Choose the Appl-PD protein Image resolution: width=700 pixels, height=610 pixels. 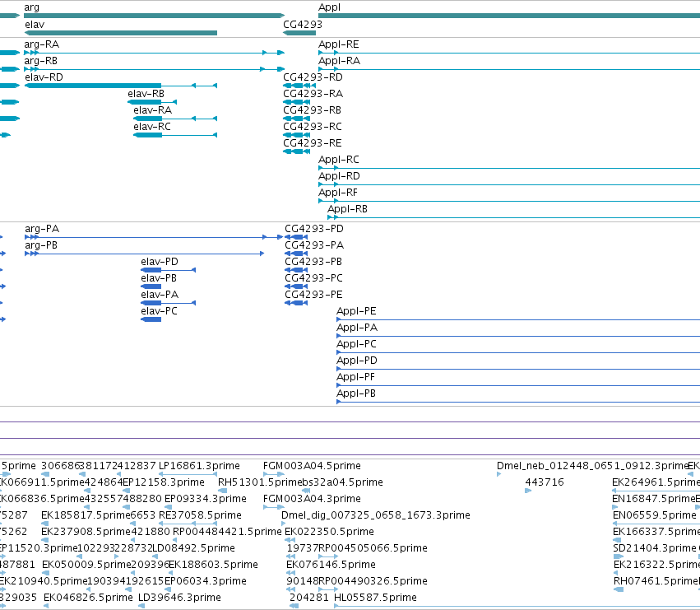tap(357, 361)
